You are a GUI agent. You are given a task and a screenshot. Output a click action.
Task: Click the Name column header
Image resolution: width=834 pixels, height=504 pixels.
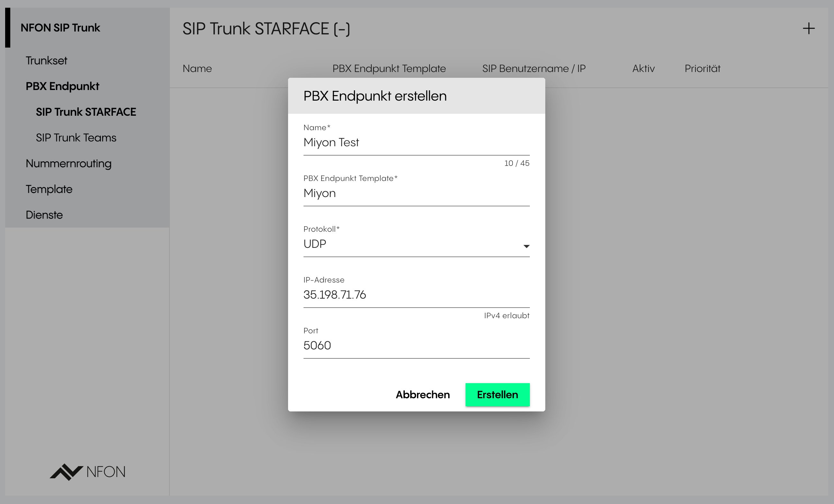(197, 69)
